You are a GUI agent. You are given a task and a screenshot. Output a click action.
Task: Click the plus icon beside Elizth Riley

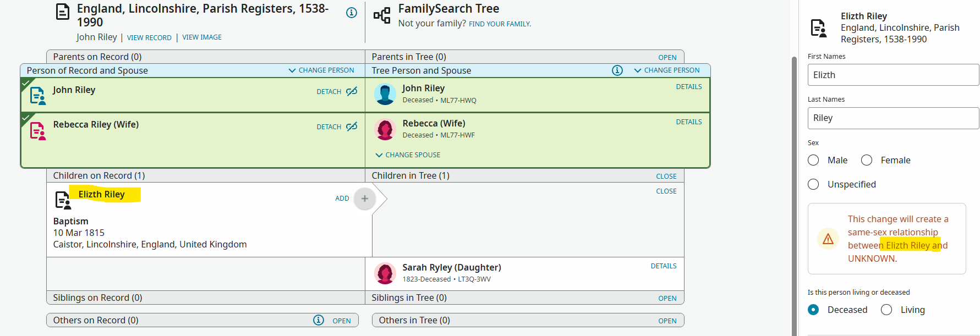coord(364,199)
